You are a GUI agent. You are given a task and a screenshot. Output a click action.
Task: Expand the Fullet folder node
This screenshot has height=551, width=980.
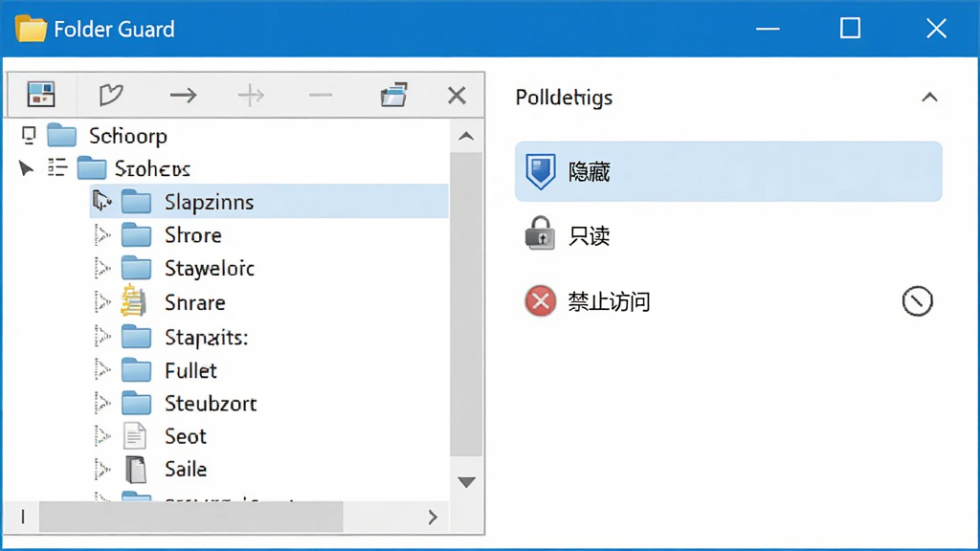(101, 370)
